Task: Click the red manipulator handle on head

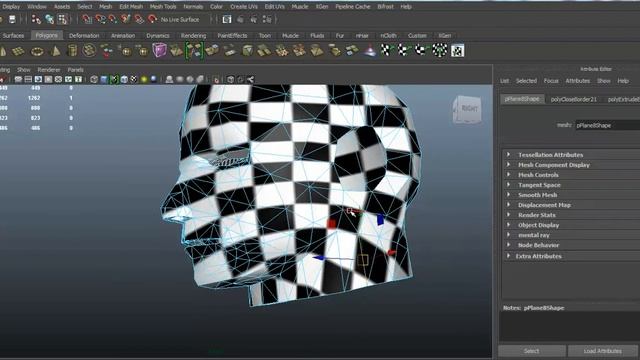Action: pos(331,223)
